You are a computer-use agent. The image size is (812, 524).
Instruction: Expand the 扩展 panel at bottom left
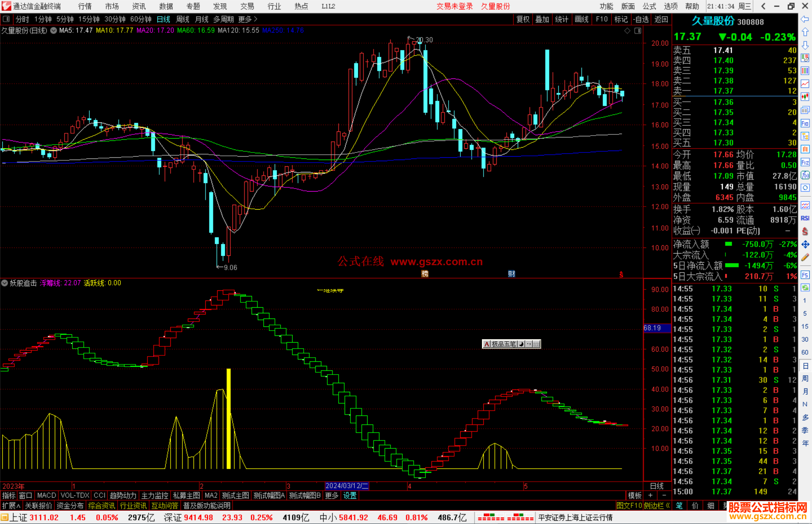coord(11,506)
